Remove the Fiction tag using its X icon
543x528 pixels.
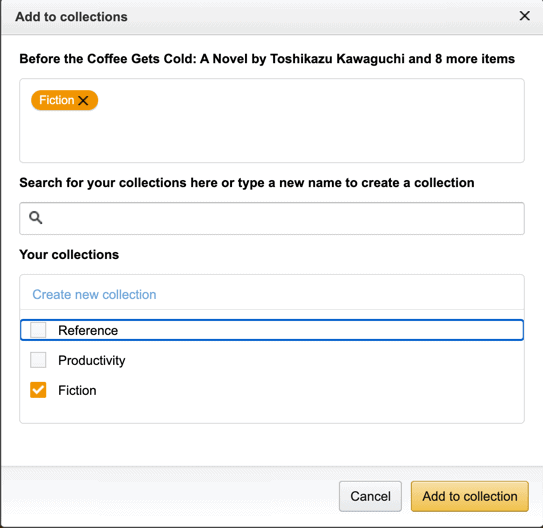[83, 100]
